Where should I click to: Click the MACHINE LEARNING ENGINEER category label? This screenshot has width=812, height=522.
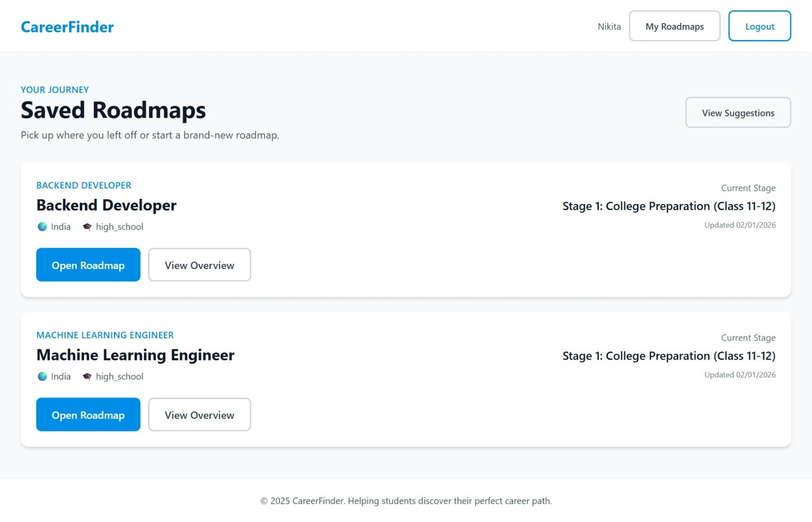click(105, 335)
